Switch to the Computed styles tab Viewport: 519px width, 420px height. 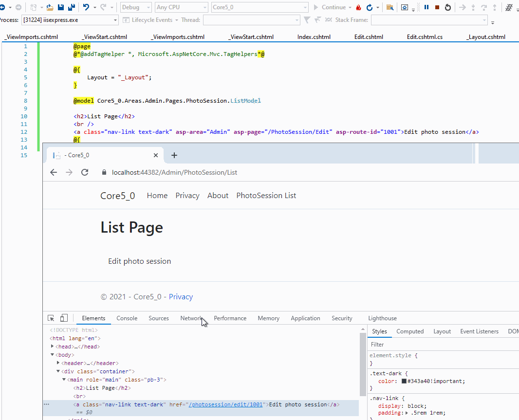point(410,331)
